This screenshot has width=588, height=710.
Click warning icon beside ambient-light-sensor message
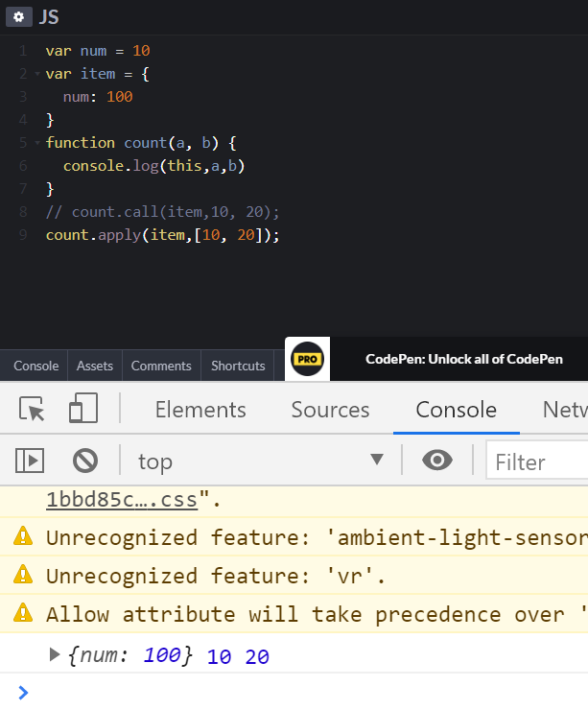23,536
